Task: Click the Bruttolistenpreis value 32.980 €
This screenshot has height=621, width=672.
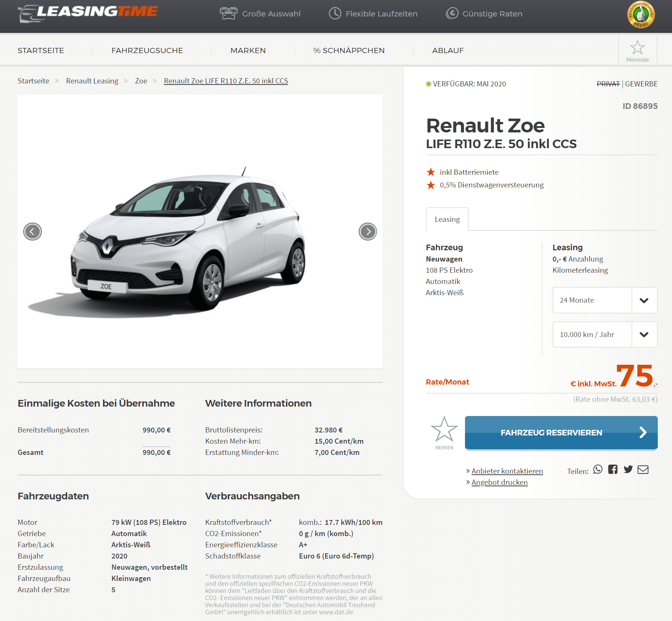Action: [328, 430]
